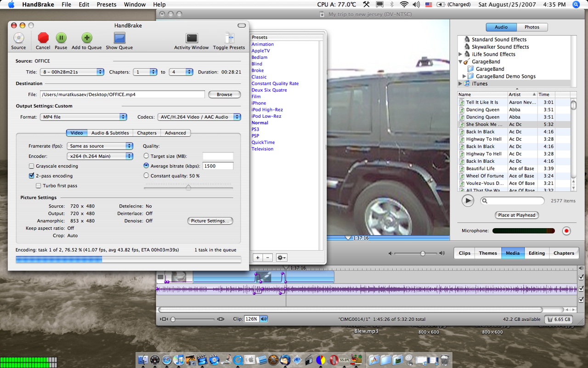This screenshot has width=588, height=368.
Task: Click the Toggle Presets toolbar icon
Action: tap(229, 38)
